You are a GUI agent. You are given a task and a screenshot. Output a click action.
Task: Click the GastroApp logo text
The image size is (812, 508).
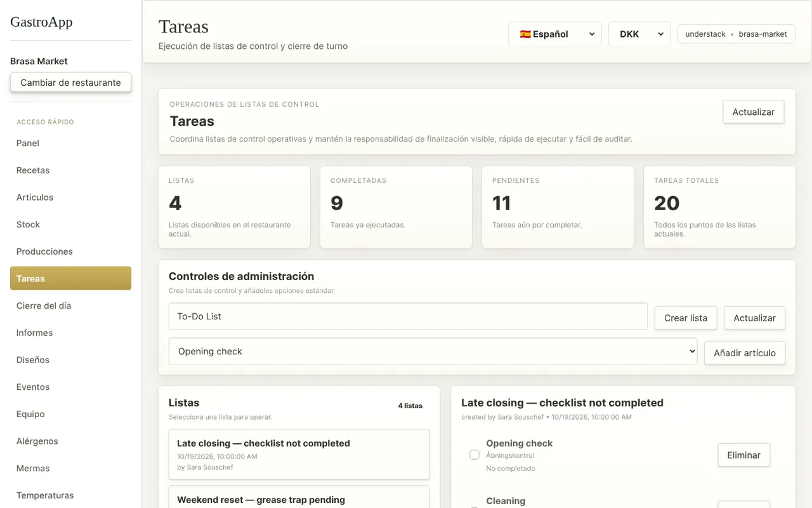pyautogui.click(x=41, y=22)
